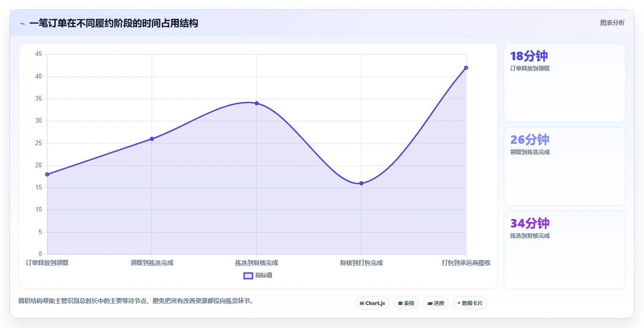Select the 表格 tag chip
This screenshot has width=644, height=328.
pos(406,303)
